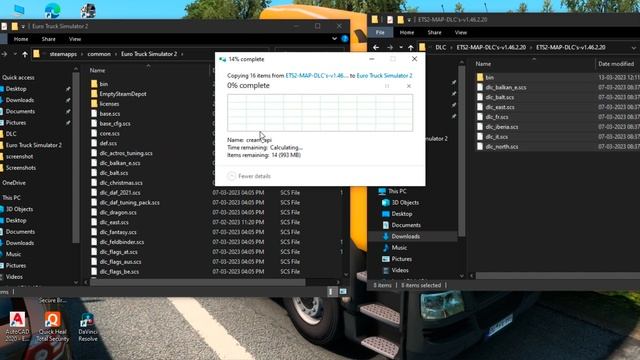Click ETS2-MAP-DLC source link in copy dialog
Screen dimensions: 640x360
tap(317, 76)
